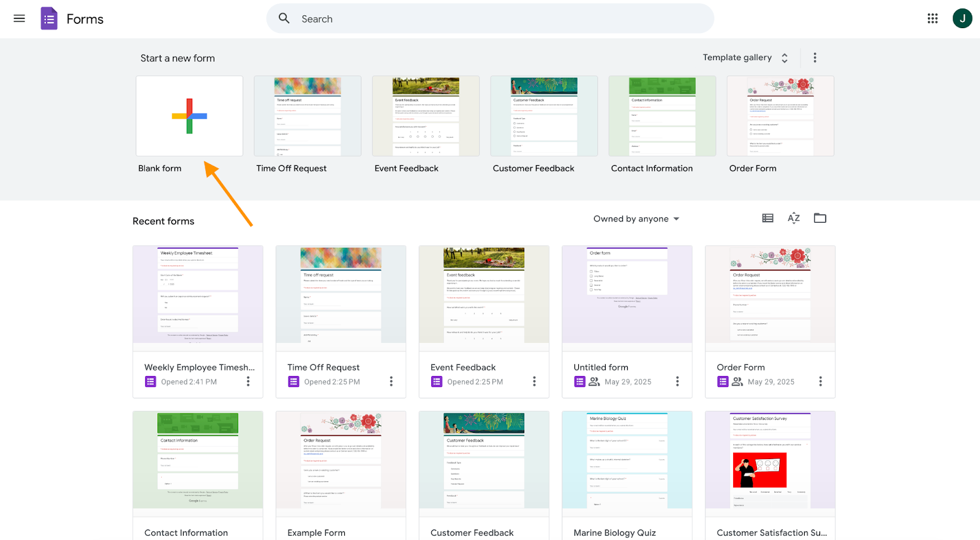The height and width of the screenshot is (540, 980).
Task: Select the 'Start a new form' heading
Action: point(178,58)
